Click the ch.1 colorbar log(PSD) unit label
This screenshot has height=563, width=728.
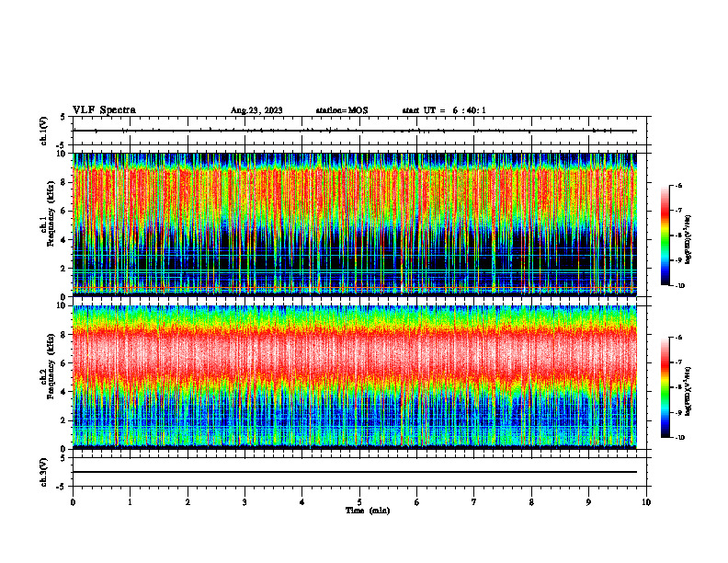coord(688,240)
